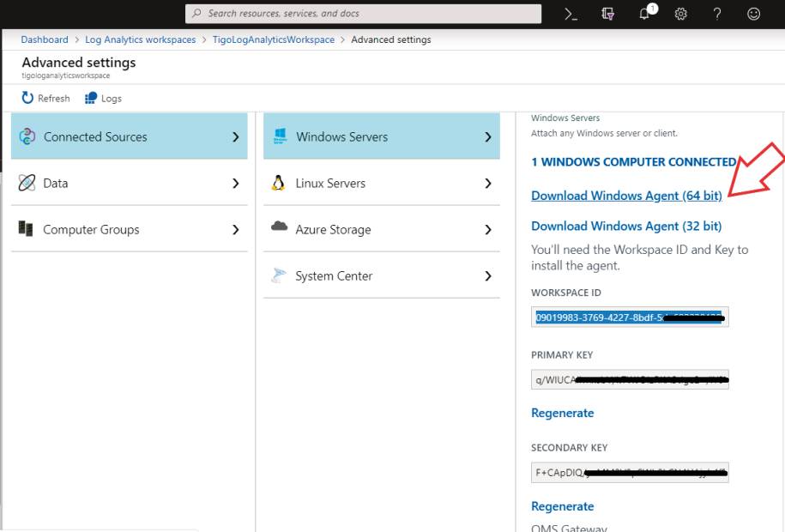Click the 'SECONDARY KEY' label
The width and height of the screenshot is (785, 532).
coord(569,448)
